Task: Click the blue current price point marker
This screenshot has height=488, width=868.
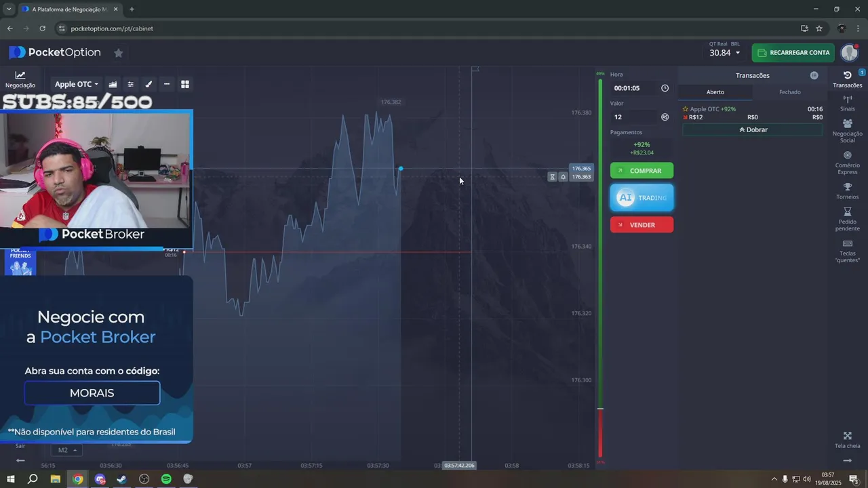Action: click(x=401, y=168)
